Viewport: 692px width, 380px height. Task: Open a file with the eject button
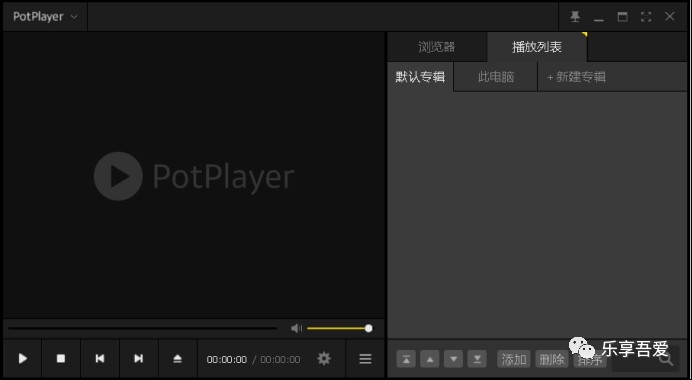[x=177, y=358]
